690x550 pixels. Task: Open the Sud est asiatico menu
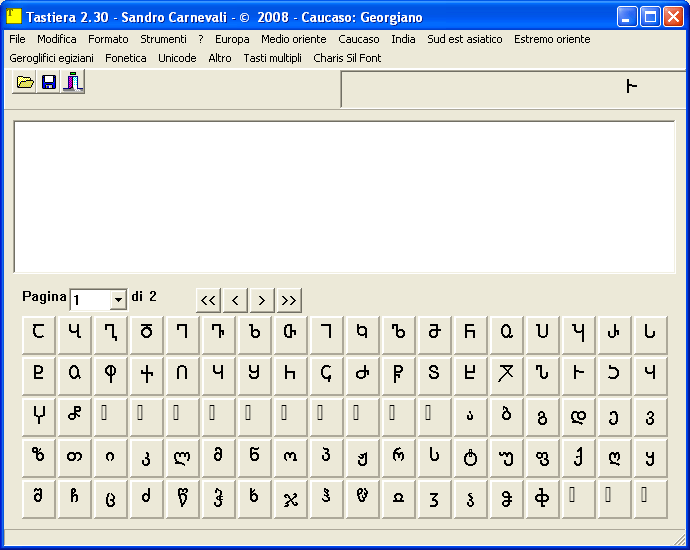(x=465, y=39)
